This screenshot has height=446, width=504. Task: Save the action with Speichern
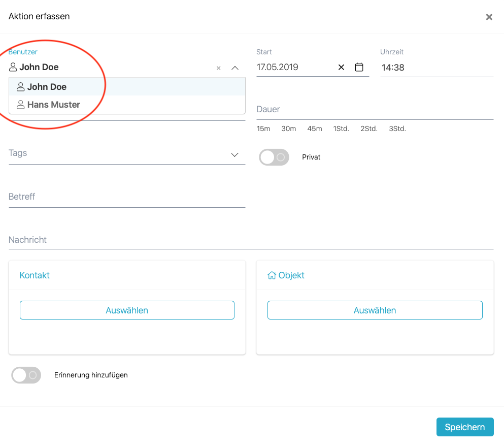click(x=464, y=427)
